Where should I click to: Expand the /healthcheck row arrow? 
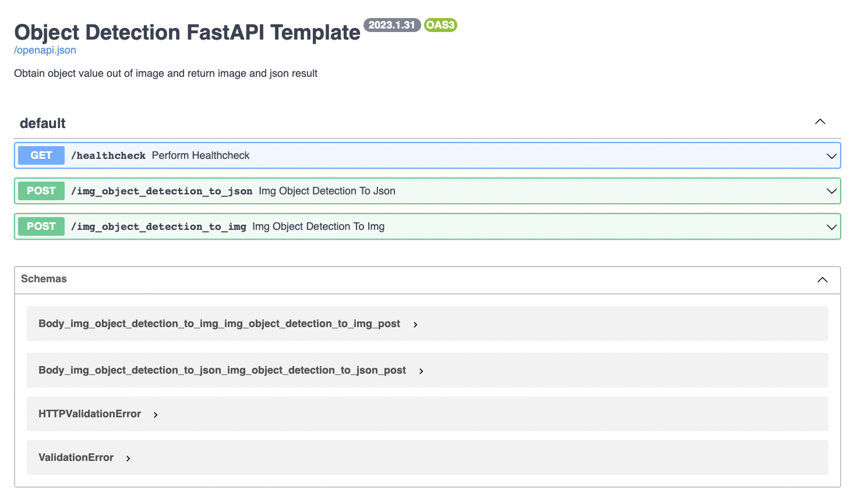coord(832,156)
